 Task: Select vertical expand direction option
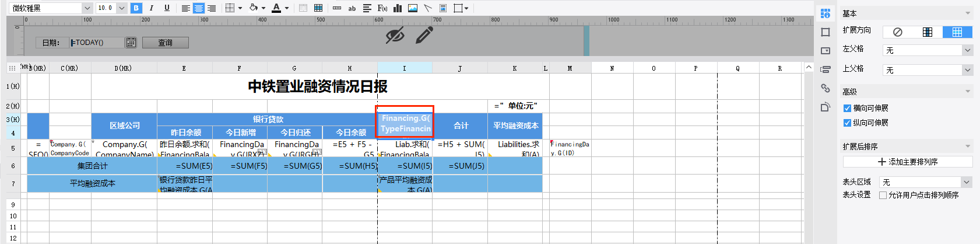[x=928, y=32]
